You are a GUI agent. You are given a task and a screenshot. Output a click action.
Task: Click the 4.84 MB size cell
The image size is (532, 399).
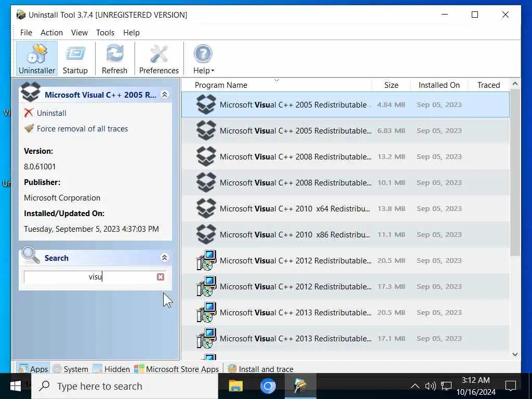pos(391,104)
